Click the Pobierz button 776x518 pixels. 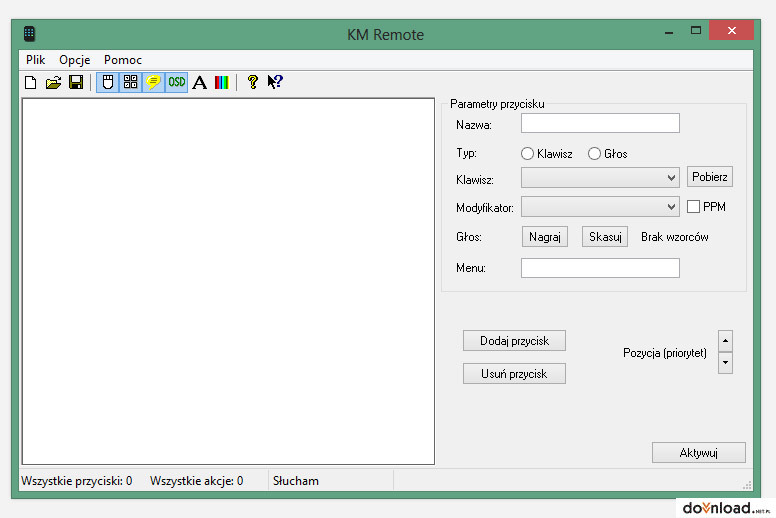[710, 177]
